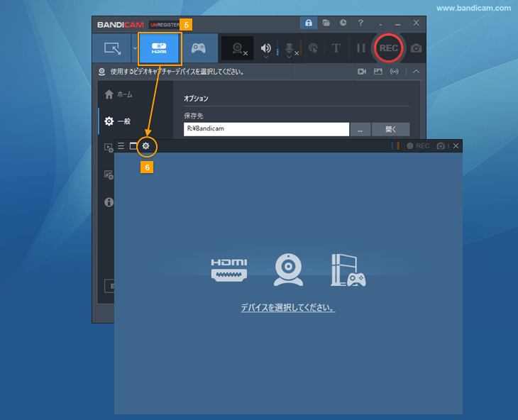Click the 開く button
This screenshot has height=420, width=518.
[391, 129]
